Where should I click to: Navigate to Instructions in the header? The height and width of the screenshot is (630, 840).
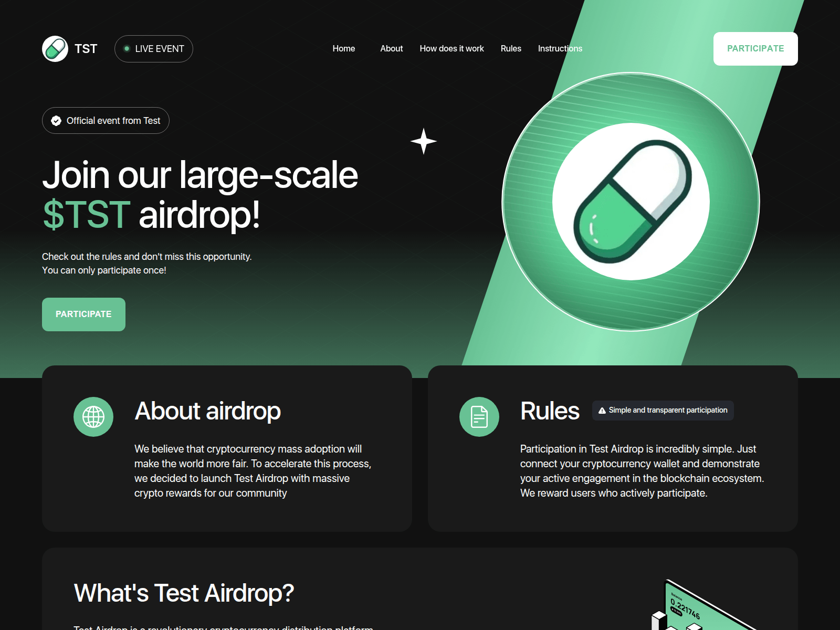(x=560, y=49)
